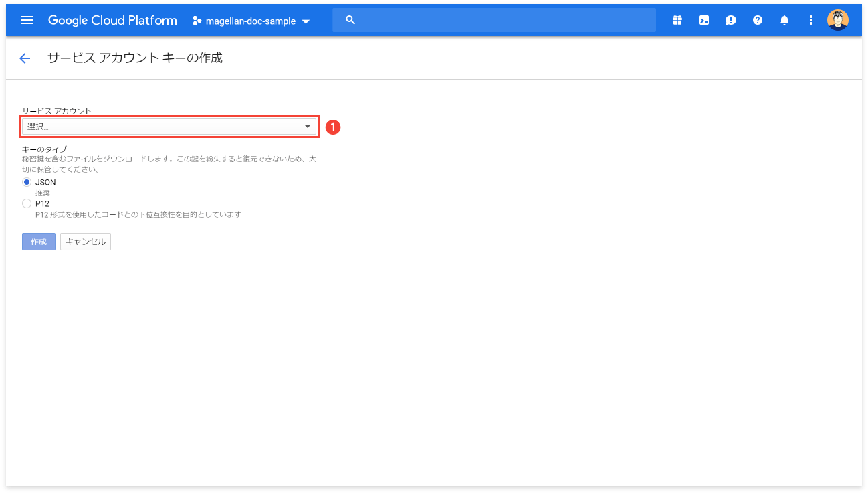The image size is (868, 494).
Task: Open the three-dot settings menu
Action: tap(811, 20)
